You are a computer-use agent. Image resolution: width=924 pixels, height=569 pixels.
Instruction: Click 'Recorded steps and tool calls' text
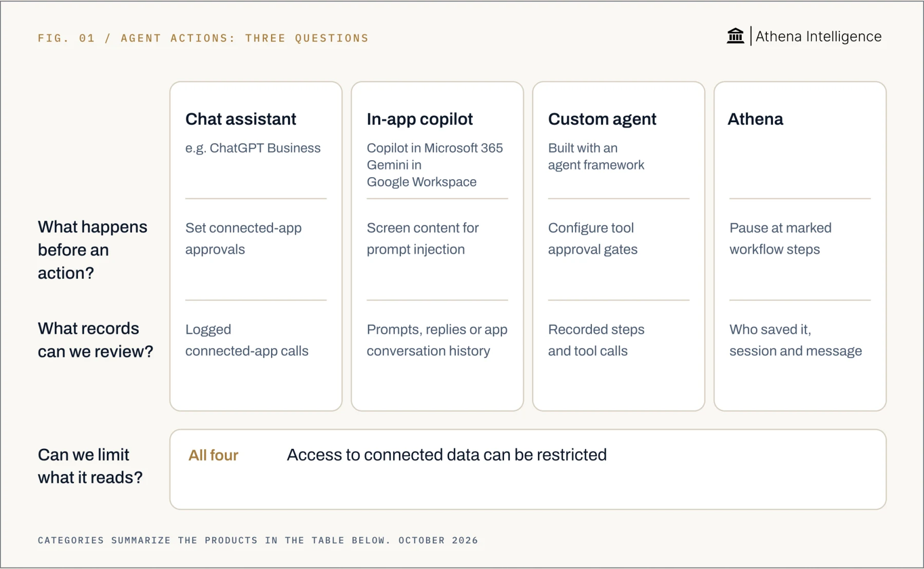[596, 340]
